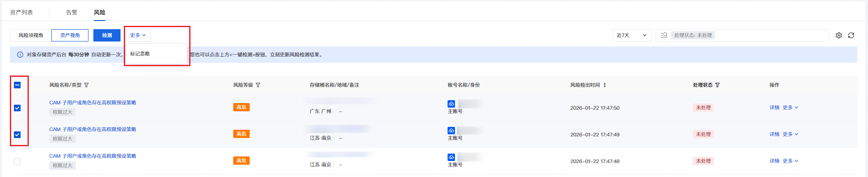Click the refresh icon
The width and height of the screenshot is (868, 177).
pyautogui.click(x=851, y=35)
